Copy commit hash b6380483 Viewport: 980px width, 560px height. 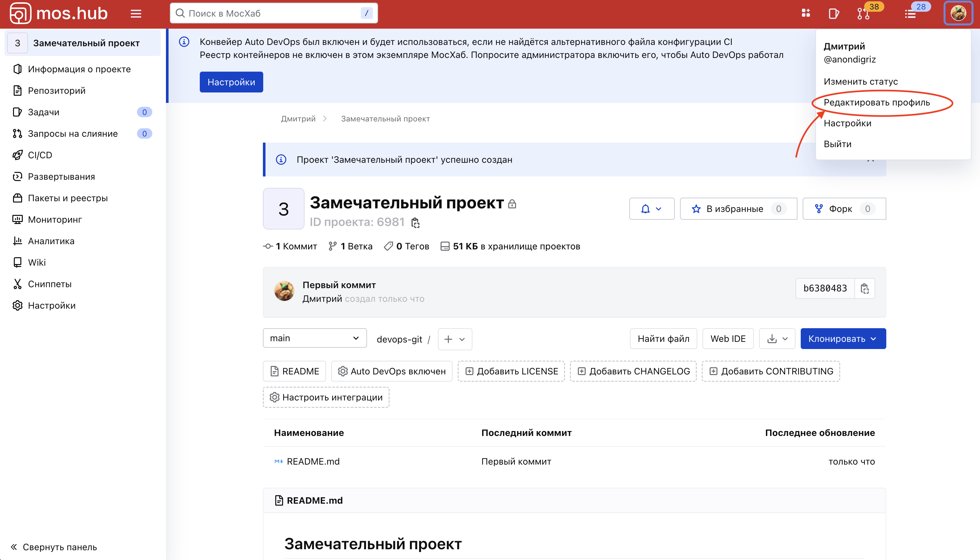point(865,288)
